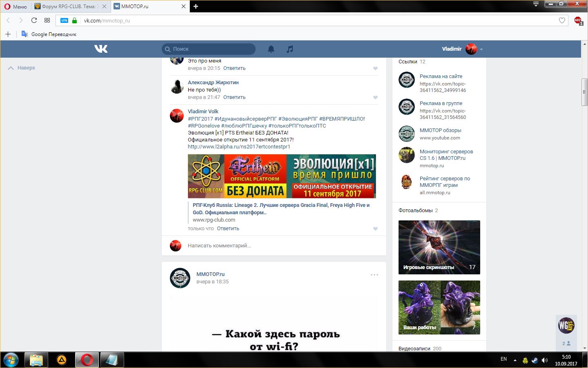Open Vladimir Volk's profile name

click(203, 112)
